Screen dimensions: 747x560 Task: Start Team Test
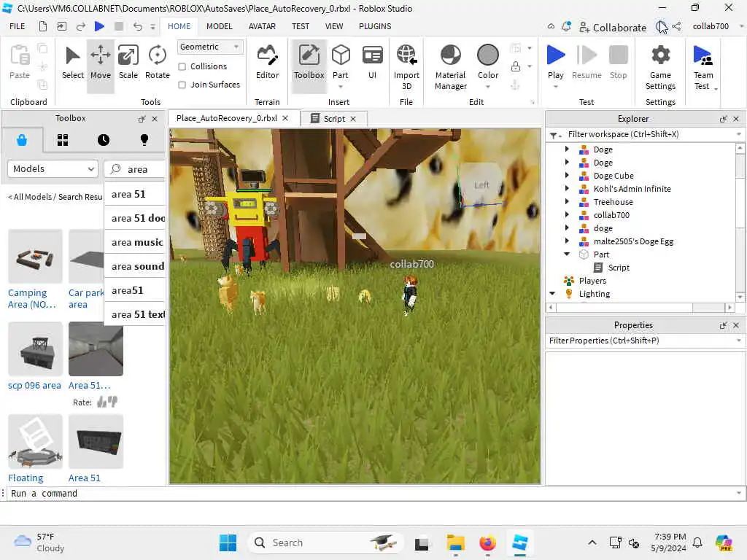tap(703, 66)
